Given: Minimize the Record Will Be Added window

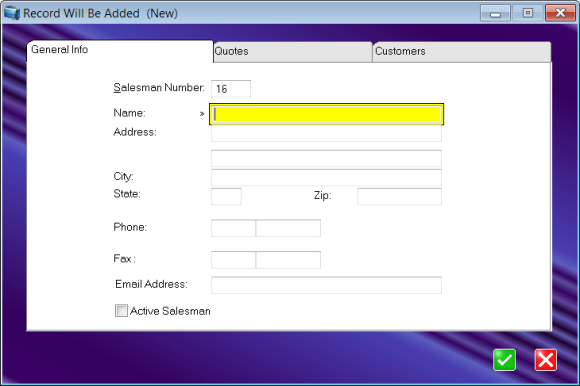Looking at the screenshot, I should [495, 13].
